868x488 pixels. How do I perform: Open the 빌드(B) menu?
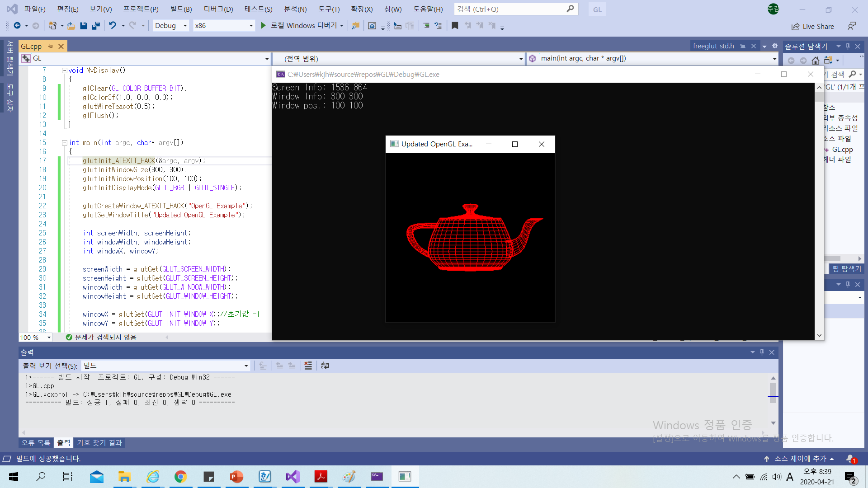181,9
